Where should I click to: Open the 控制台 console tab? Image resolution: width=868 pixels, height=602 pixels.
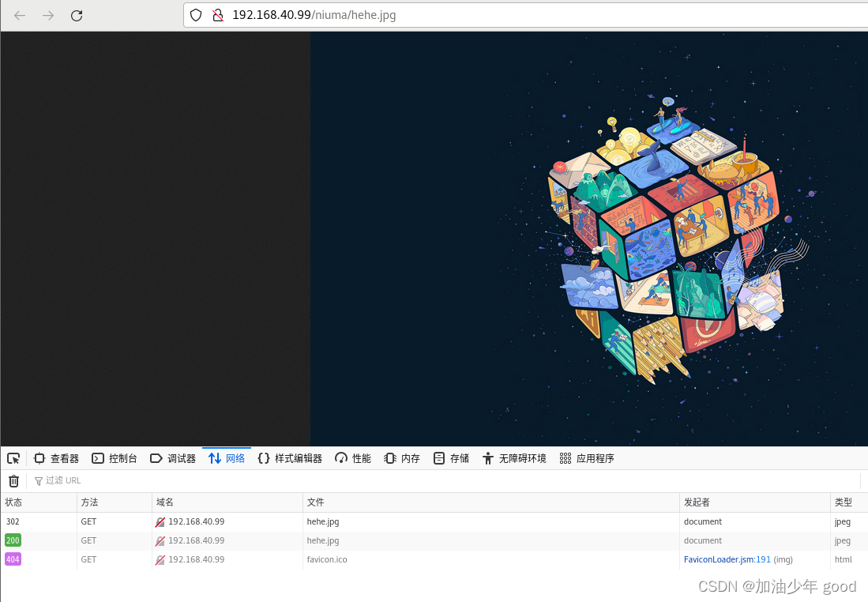[x=115, y=458]
